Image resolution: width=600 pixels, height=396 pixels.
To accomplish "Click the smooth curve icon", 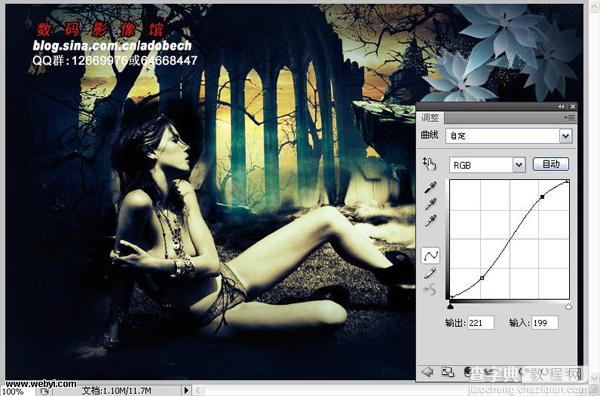I will (430, 290).
